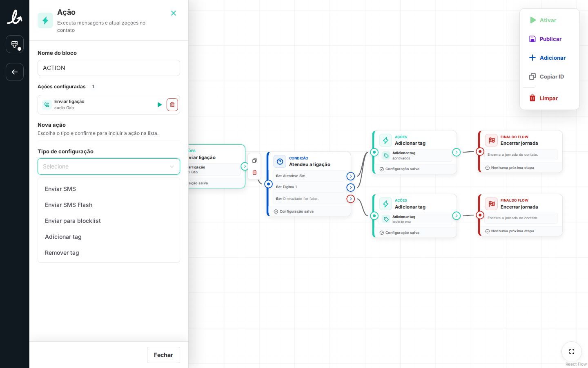Open the paint roller theme tool
Screen dimensions: 588x368
[15, 44]
